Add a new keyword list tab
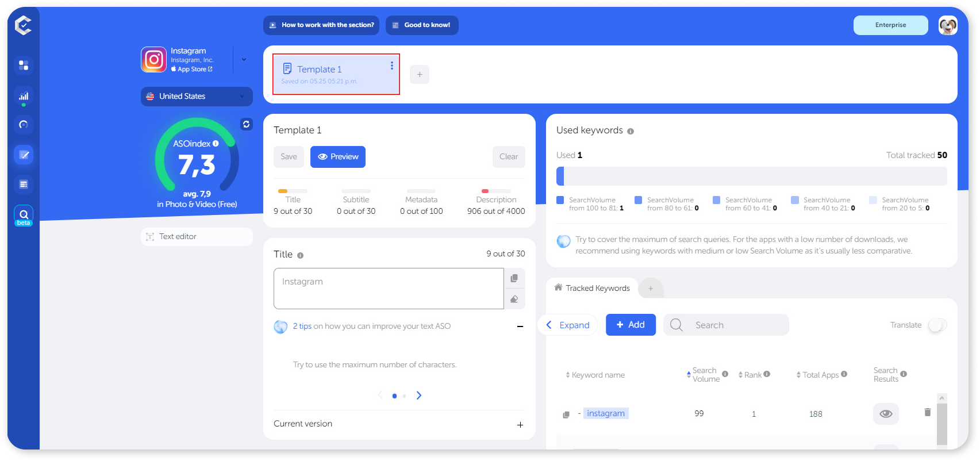Image resolution: width=980 pixels, height=461 pixels. (x=651, y=289)
